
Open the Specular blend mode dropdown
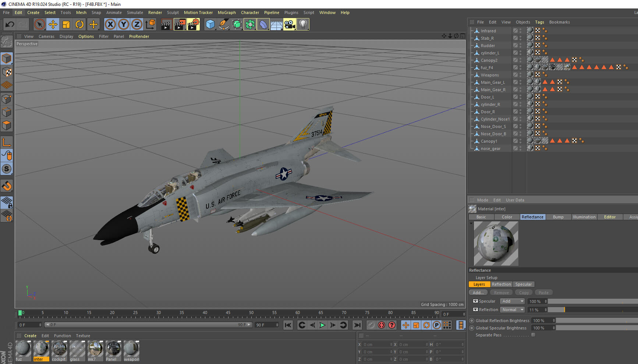513,301
